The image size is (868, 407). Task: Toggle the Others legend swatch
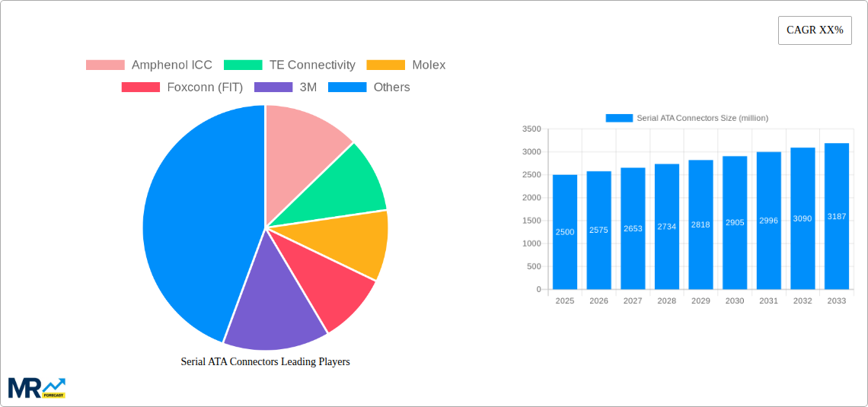tap(347, 87)
